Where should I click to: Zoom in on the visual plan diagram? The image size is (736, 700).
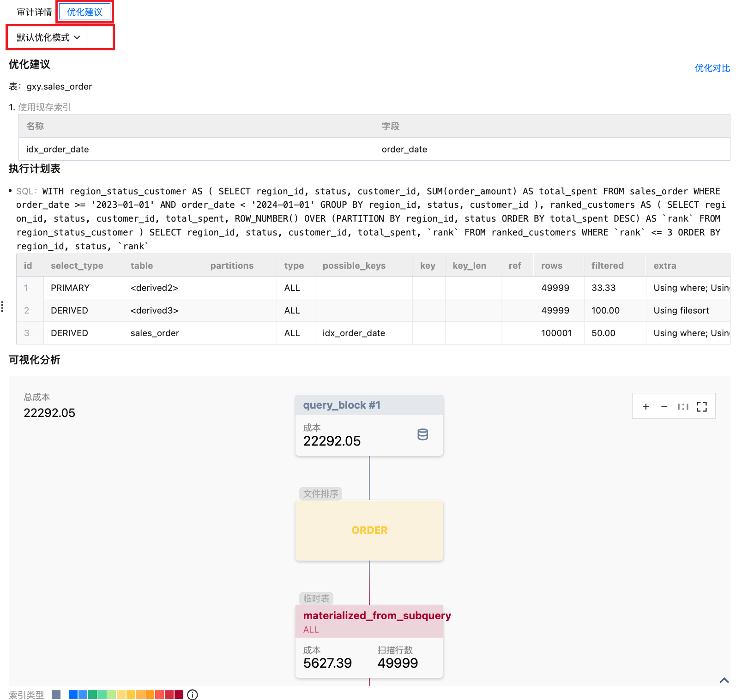click(x=646, y=407)
